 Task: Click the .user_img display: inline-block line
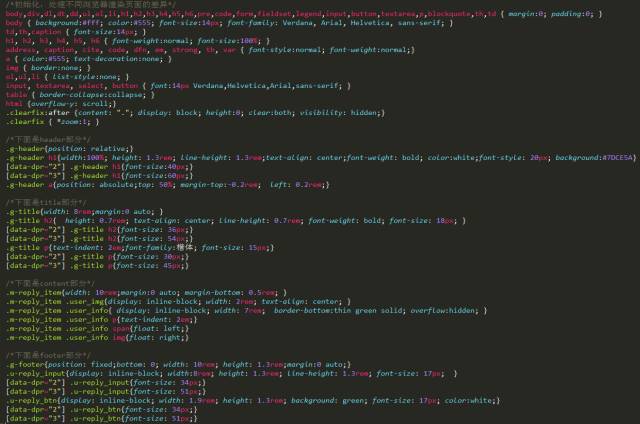(178, 302)
